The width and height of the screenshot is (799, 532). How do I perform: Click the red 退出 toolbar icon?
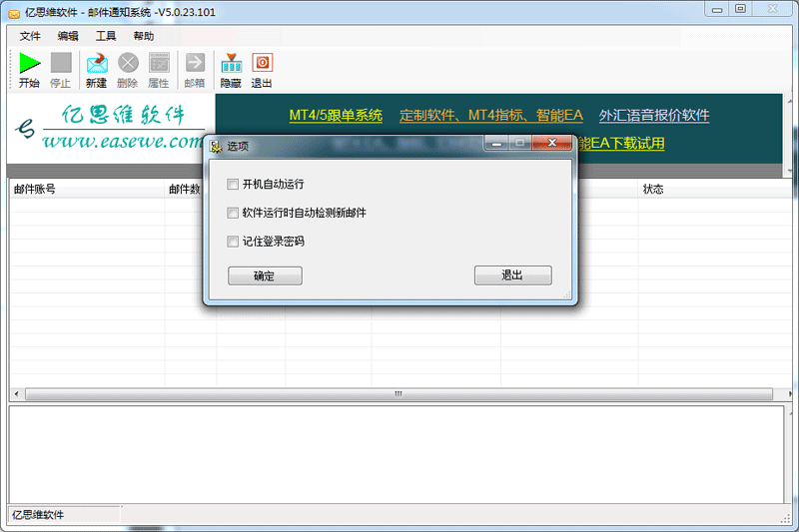(x=262, y=63)
